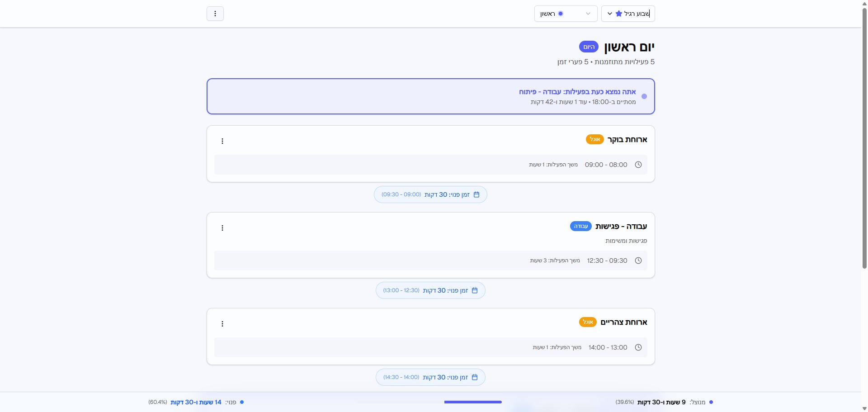
Task: Click the scrollbar down arrow
Action: (864, 408)
